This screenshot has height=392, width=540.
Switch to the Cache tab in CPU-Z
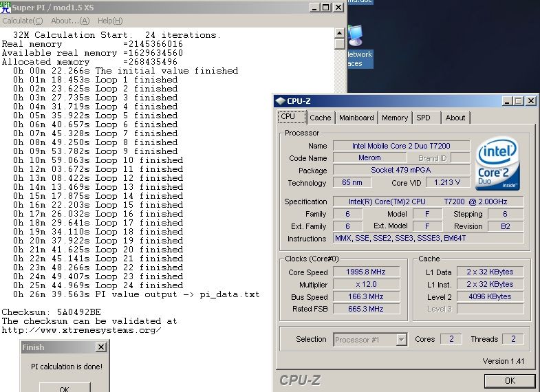[x=321, y=118]
